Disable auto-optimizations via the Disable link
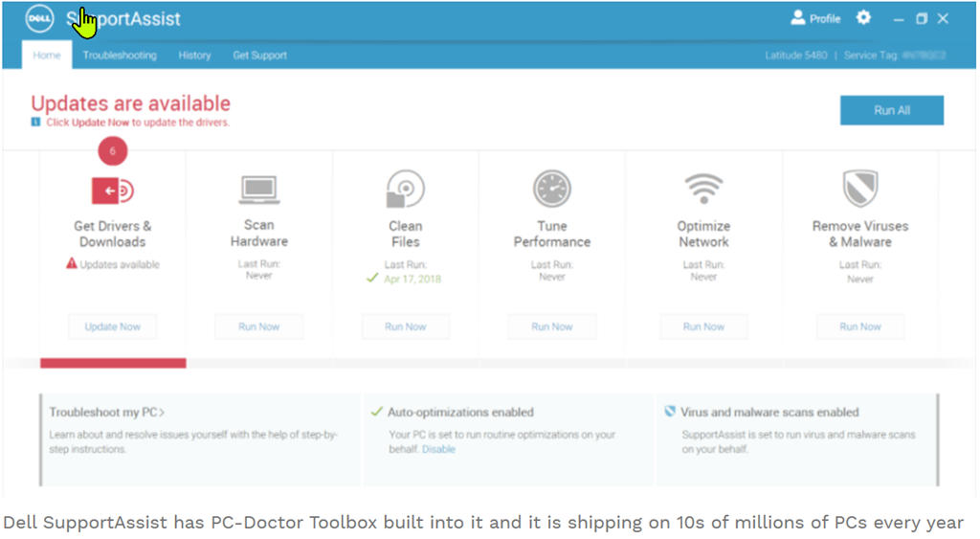Viewport: 980px width, 539px height. click(x=438, y=449)
